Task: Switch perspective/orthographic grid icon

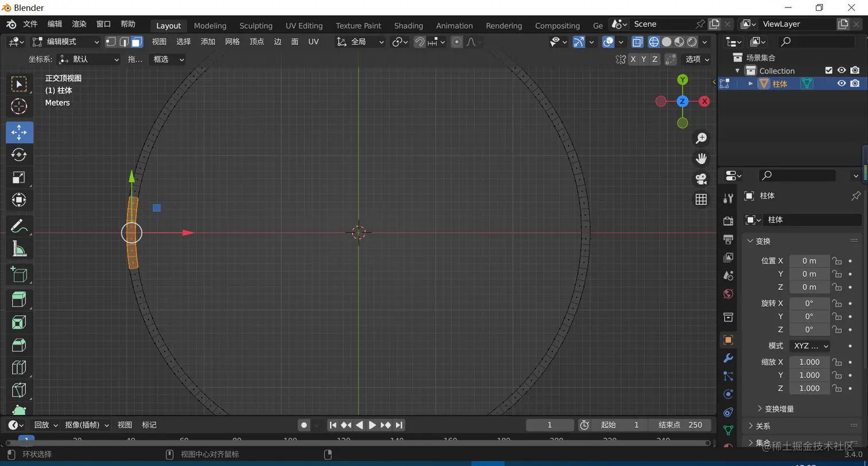Action: [x=701, y=199]
